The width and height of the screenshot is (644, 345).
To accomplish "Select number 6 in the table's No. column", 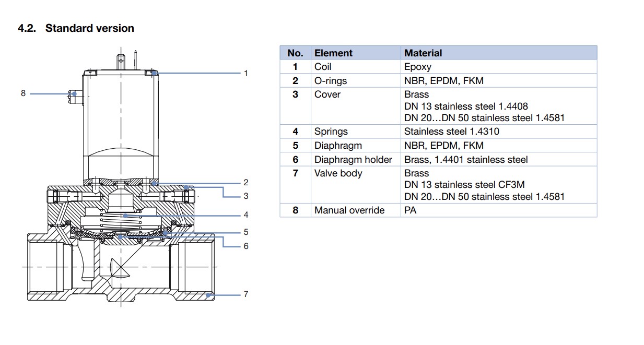I will 295,159.
